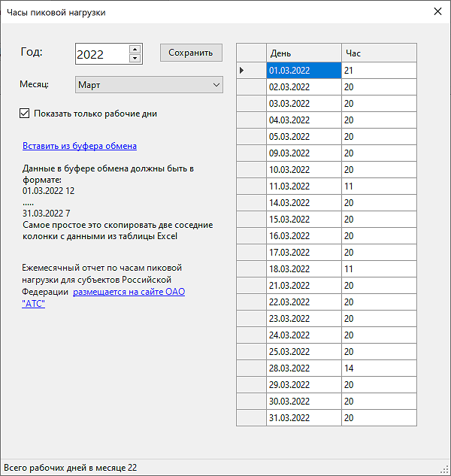Select the date cell 10.03.2022
Viewport: 451px width, 476px height.
[304, 170]
